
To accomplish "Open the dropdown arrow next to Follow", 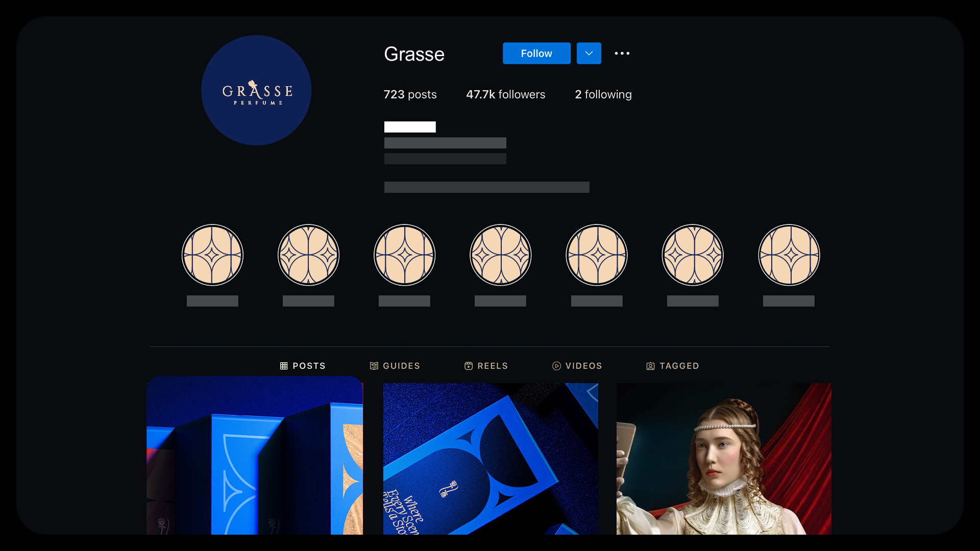I will click(589, 53).
